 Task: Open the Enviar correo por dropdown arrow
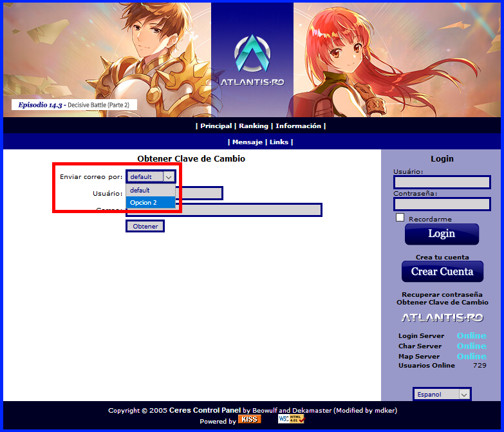(x=169, y=177)
